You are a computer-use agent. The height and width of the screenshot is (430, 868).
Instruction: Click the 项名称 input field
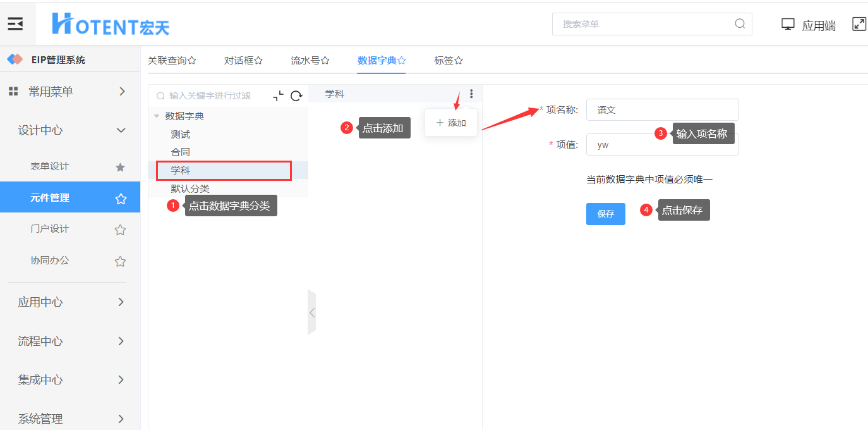pos(662,109)
